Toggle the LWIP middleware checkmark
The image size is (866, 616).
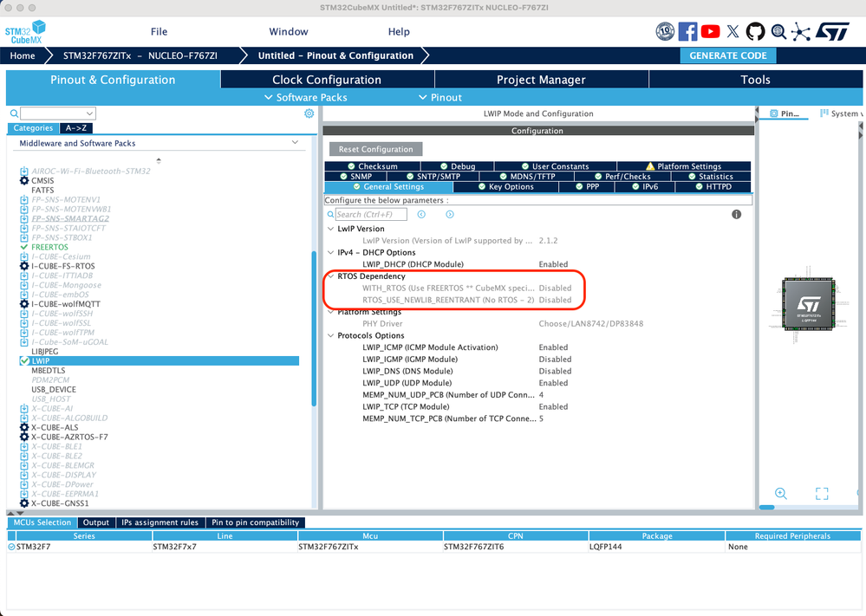pos(24,361)
